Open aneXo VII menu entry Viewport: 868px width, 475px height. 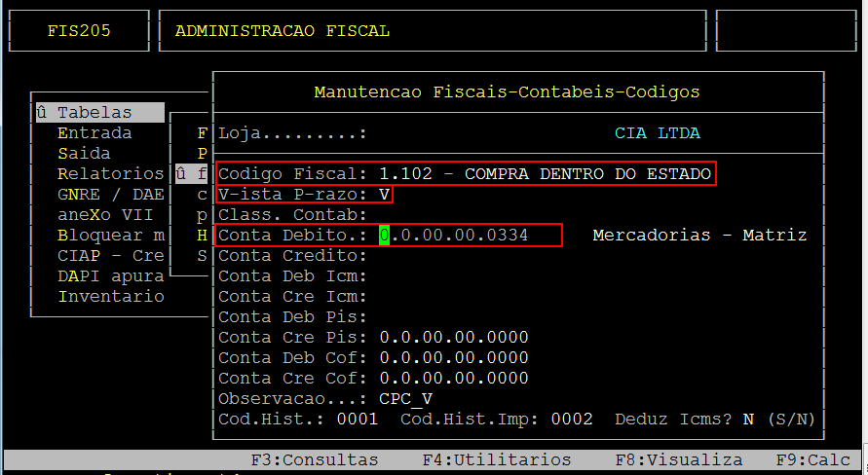[x=105, y=215]
